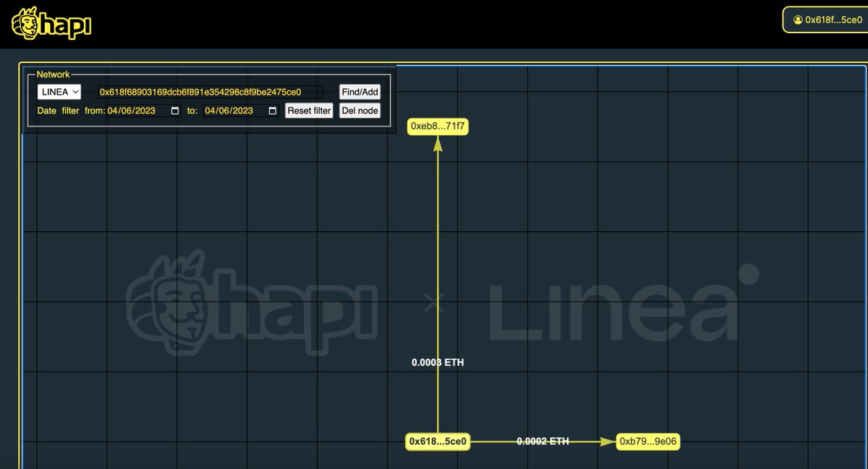Click the Network panel label
This screenshot has width=868, height=469.
(54, 74)
